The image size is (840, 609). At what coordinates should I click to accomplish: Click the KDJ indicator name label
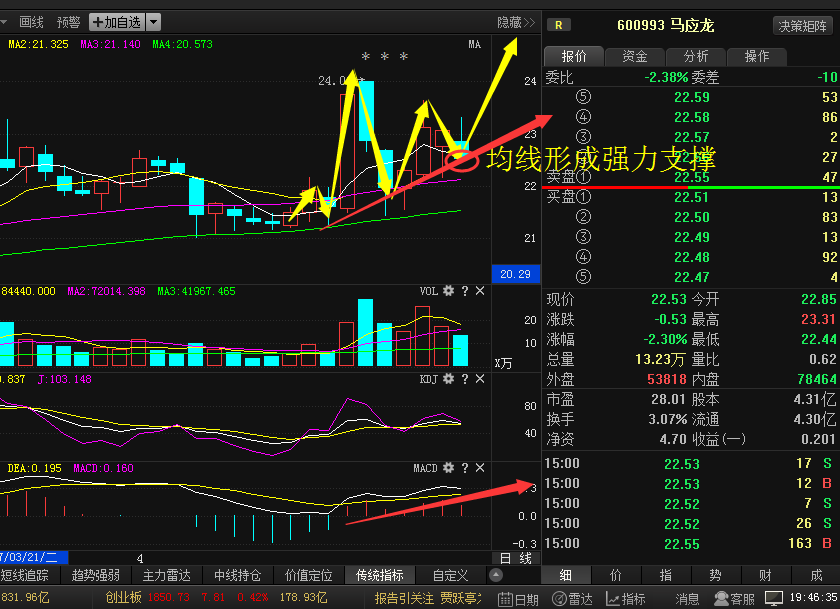pos(429,379)
